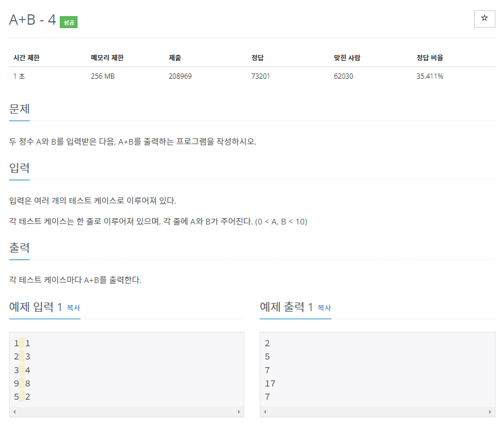This screenshot has height=426, width=504.
Task: Click output value 5
Action: tap(267, 357)
